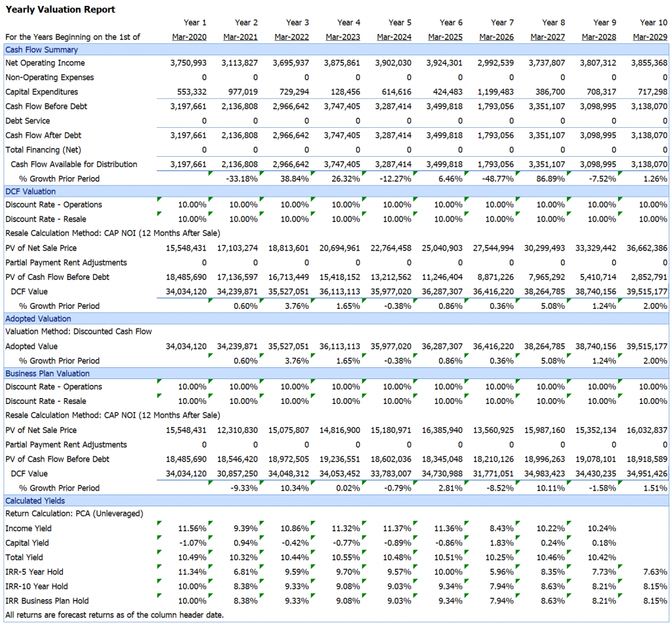Screen dimensions: 672x625
Task: Click Adopted Value 38,264,785 in Year 8
Action: (x=544, y=346)
